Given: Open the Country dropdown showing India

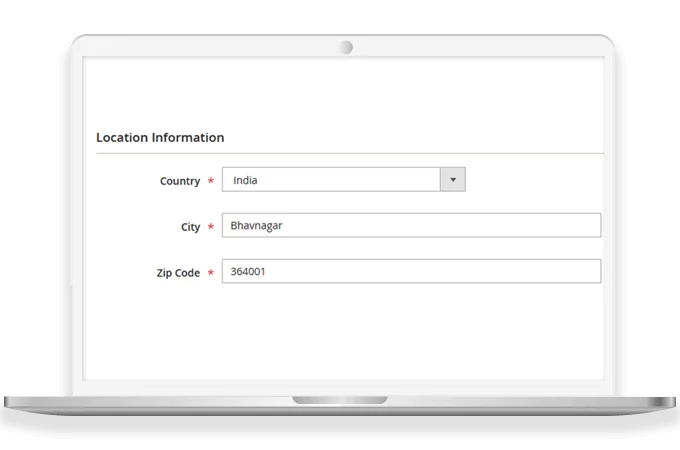Looking at the screenshot, I should (x=343, y=179).
